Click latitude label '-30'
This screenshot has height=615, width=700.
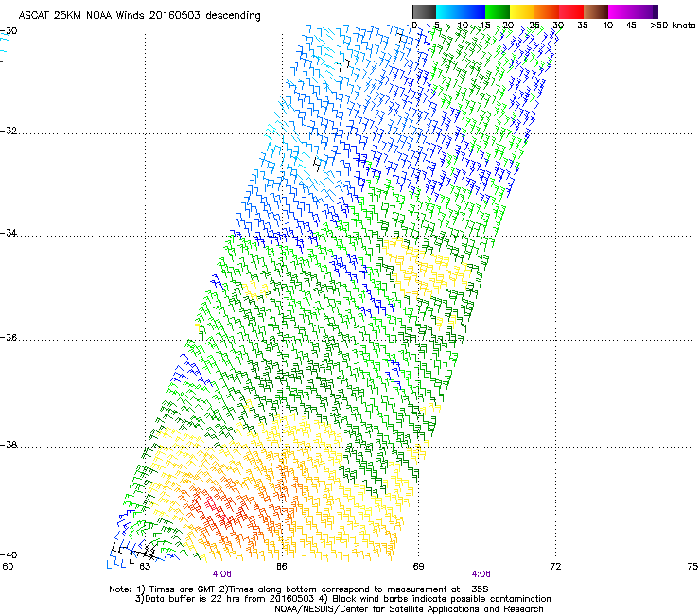pos(9,31)
